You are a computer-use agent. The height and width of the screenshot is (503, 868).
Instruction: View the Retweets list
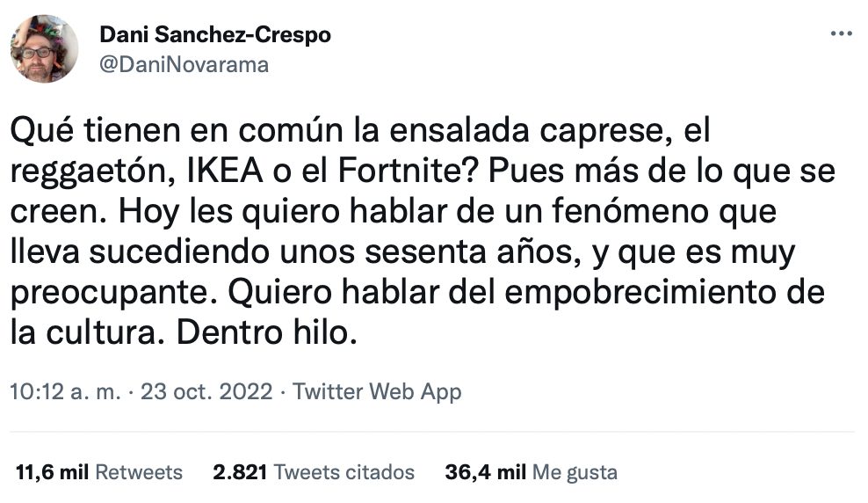pos(138,472)
